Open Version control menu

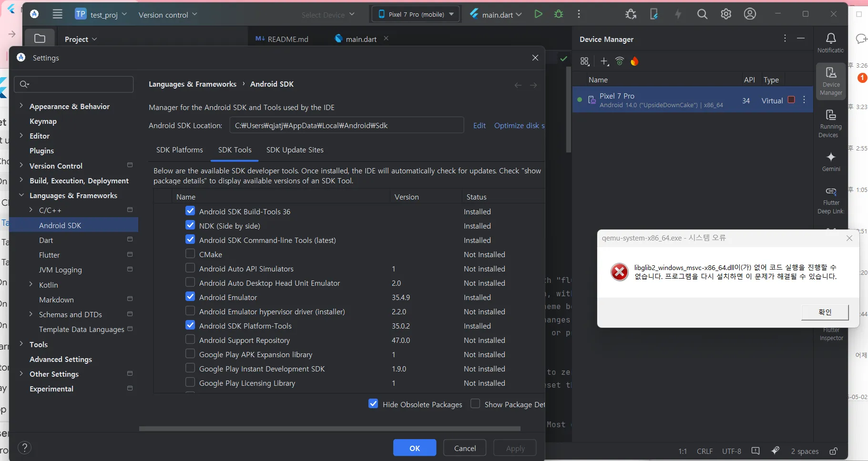coord(167,15)
